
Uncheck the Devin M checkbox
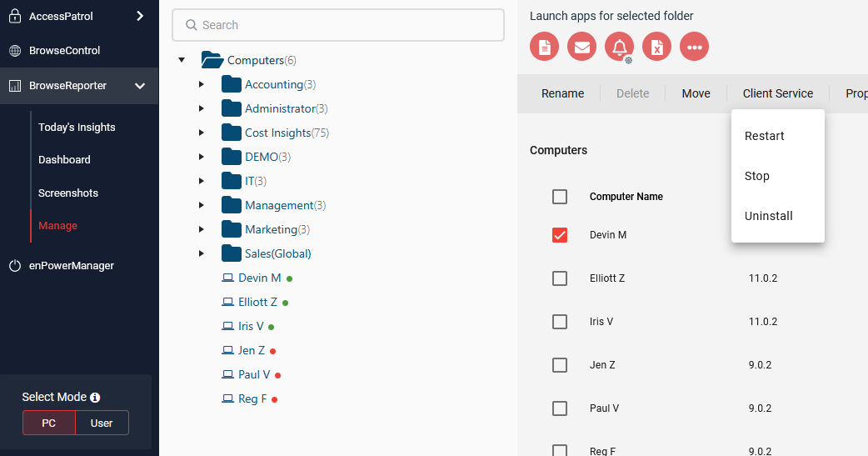(560, 235)
